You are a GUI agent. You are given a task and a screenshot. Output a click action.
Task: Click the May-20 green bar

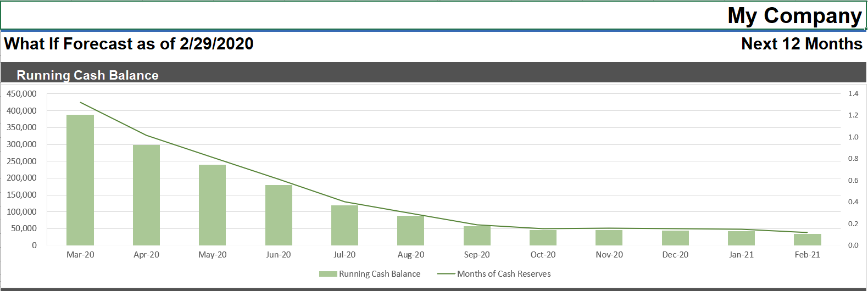coord(212,205)
